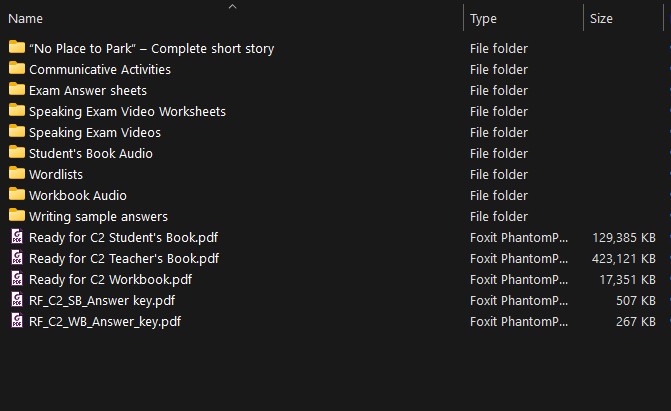Sort files by the Name column header
Viewport: 671px width, 411px height.
pyautogui.click(x=26, y=18)
